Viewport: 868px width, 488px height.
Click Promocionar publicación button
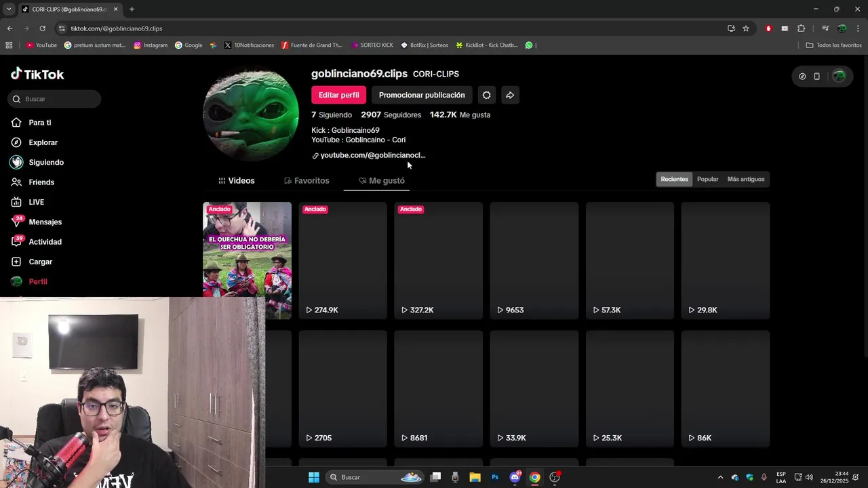coord(422,95)
